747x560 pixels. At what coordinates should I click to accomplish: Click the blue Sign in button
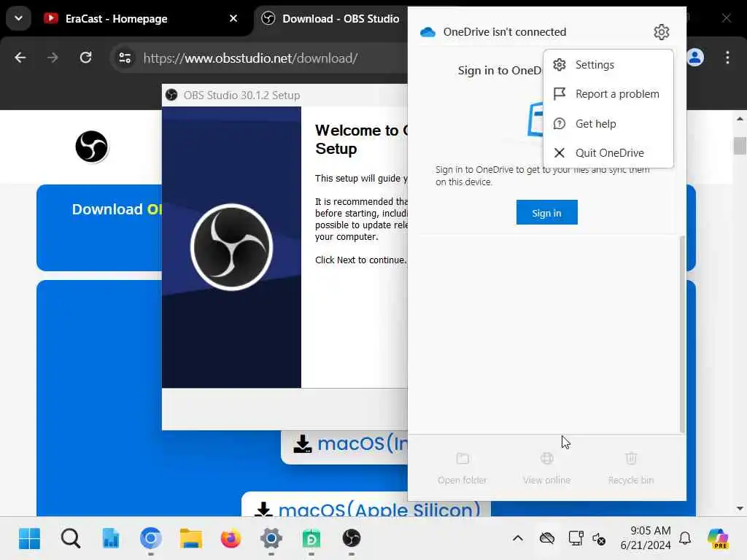point(546,212)
